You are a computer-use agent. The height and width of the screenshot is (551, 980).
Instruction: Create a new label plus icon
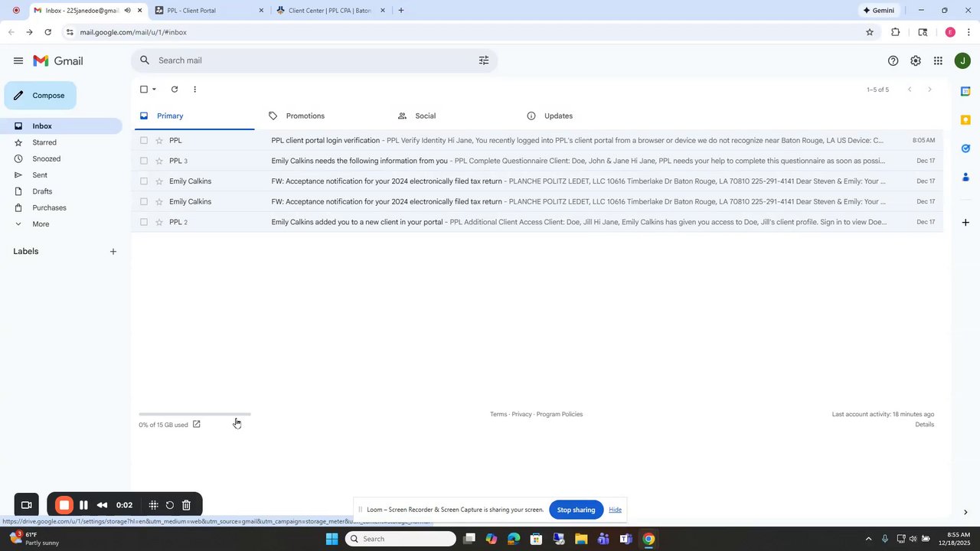pyautogui.click(x=113, y=252)
